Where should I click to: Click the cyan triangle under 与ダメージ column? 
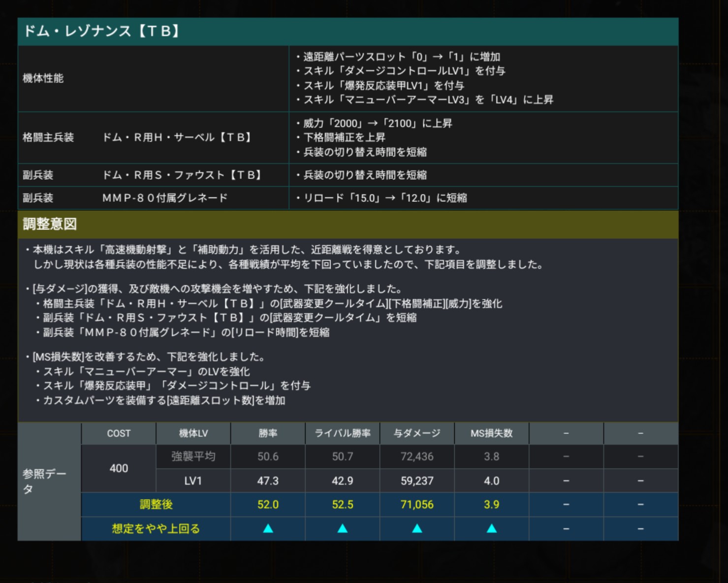click(x=417, y=528)
